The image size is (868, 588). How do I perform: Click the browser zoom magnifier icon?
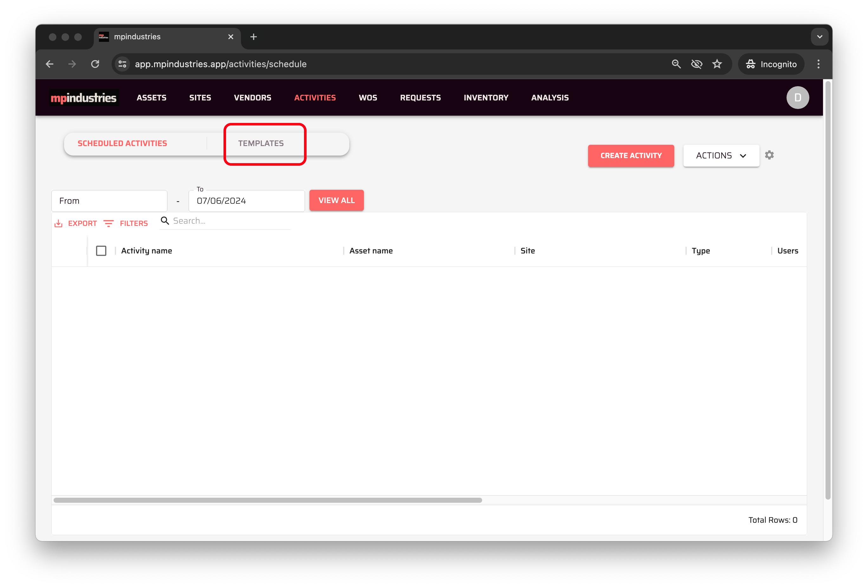pos(676,64)
